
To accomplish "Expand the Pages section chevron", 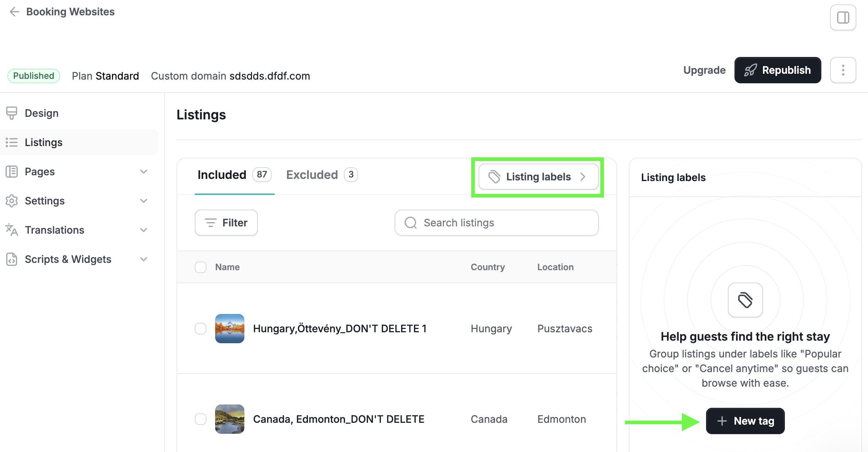I will [x=144, y=172].
